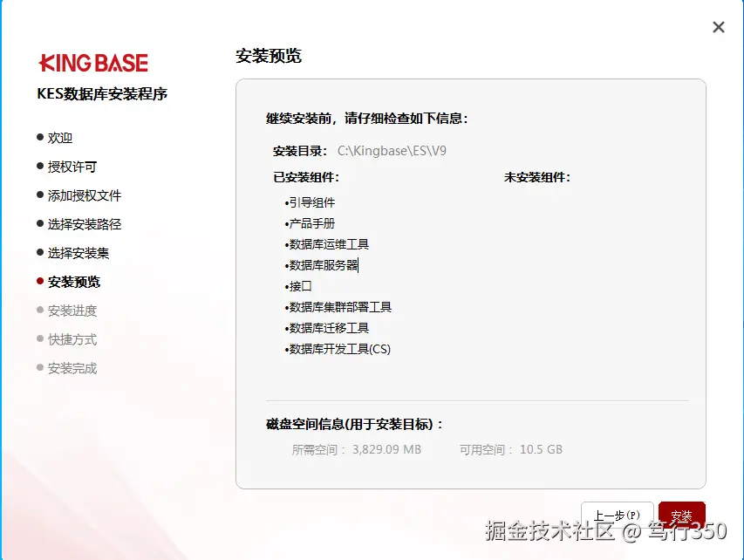Click the 接口 component entry
The image size is (744, 560).
[298, 286]
